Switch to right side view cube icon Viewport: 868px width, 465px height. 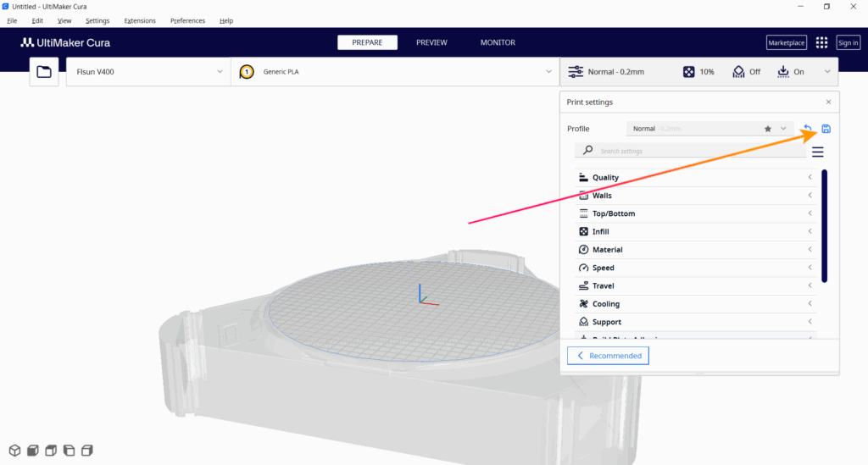(x=87, y=450)
